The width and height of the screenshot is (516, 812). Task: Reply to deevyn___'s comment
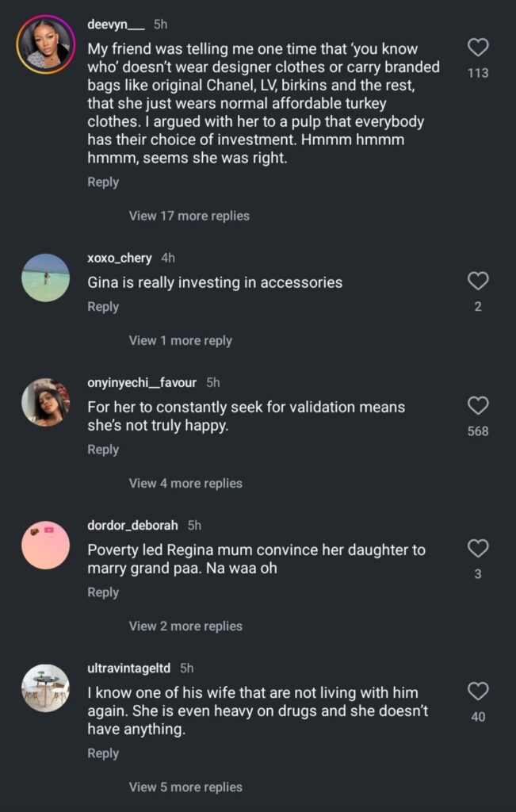coord(103,182)
